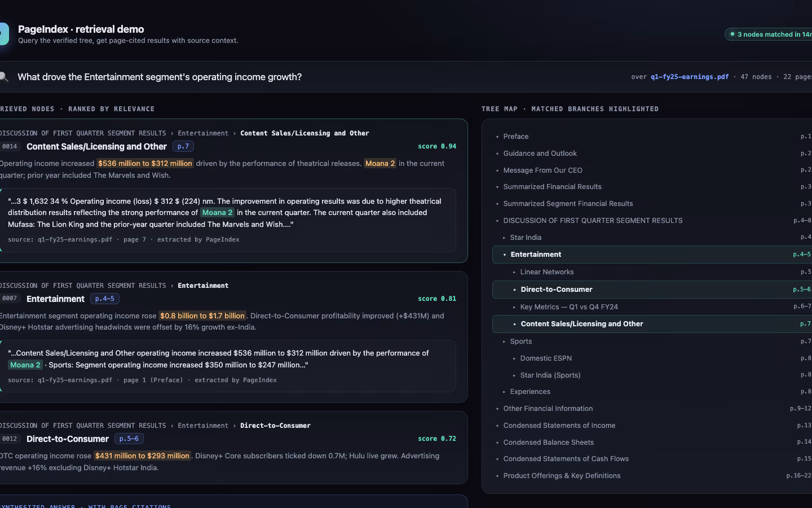Click score 0.81 value

[x=437, y=299]
